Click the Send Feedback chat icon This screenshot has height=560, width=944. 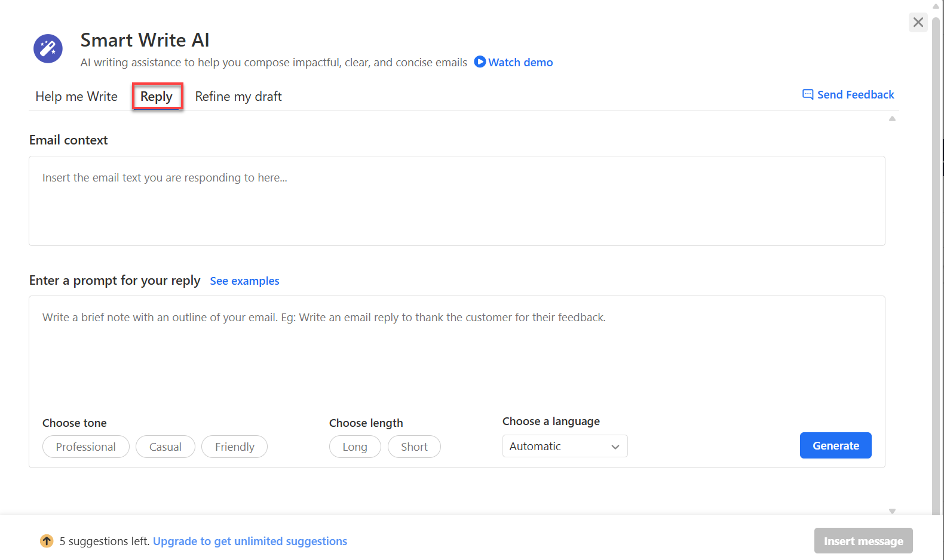[x=808, y=94]
